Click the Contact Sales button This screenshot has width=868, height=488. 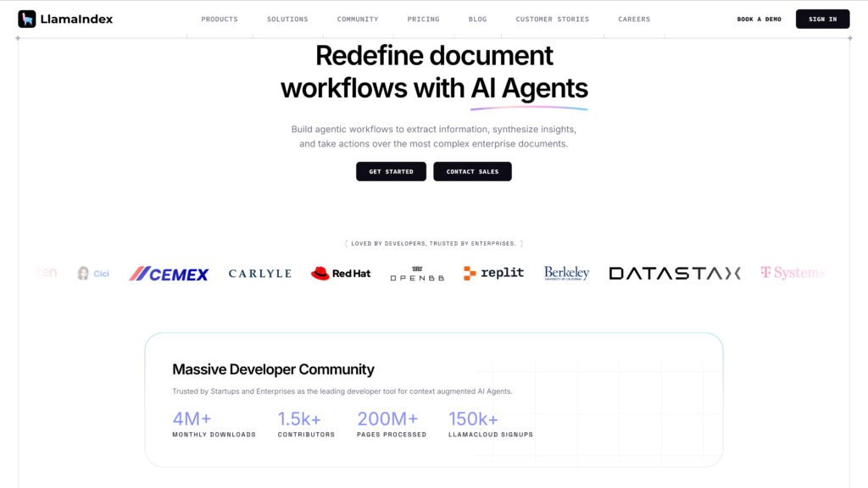(x=472, y=171)
